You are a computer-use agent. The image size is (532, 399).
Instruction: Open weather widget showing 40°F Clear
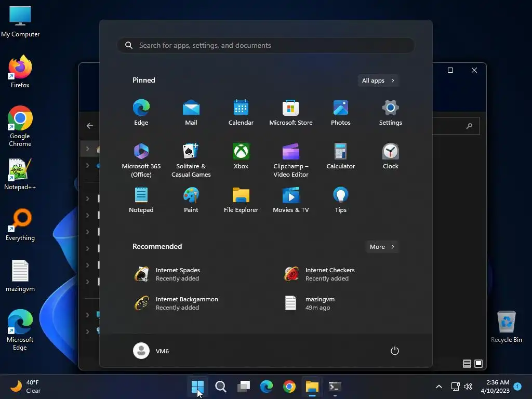pos(25,387)
